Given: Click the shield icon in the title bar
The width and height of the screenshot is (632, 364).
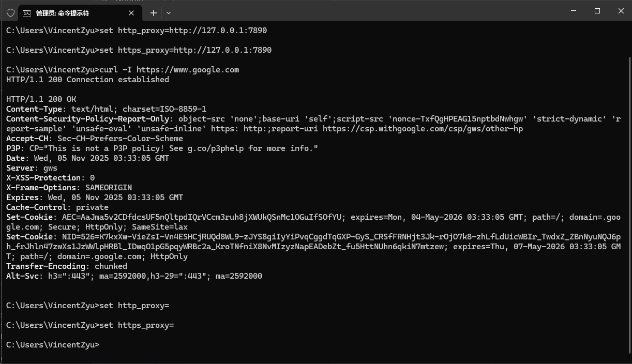Looking at the screenshot, I should tap(10, 12).
